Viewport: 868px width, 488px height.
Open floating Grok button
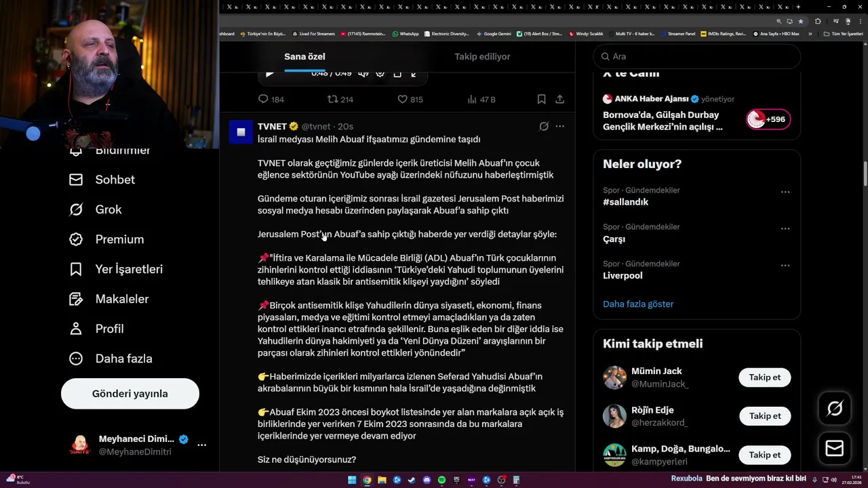(835, 408)
